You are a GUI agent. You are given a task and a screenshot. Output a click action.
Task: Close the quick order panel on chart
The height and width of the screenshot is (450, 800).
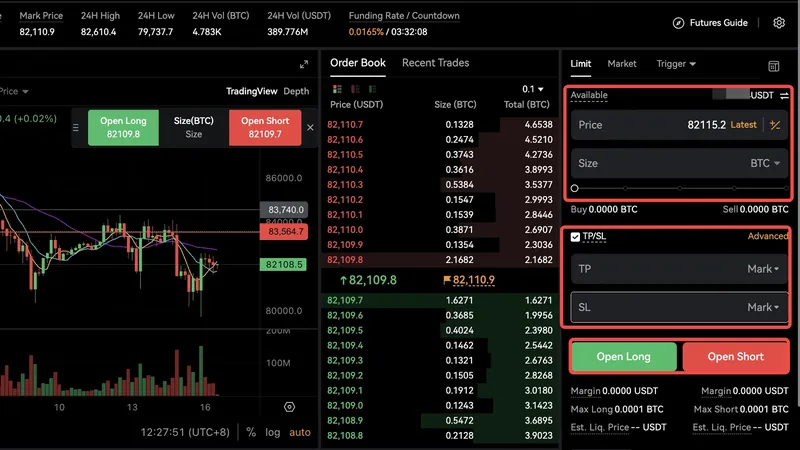[x=310, y=128]
